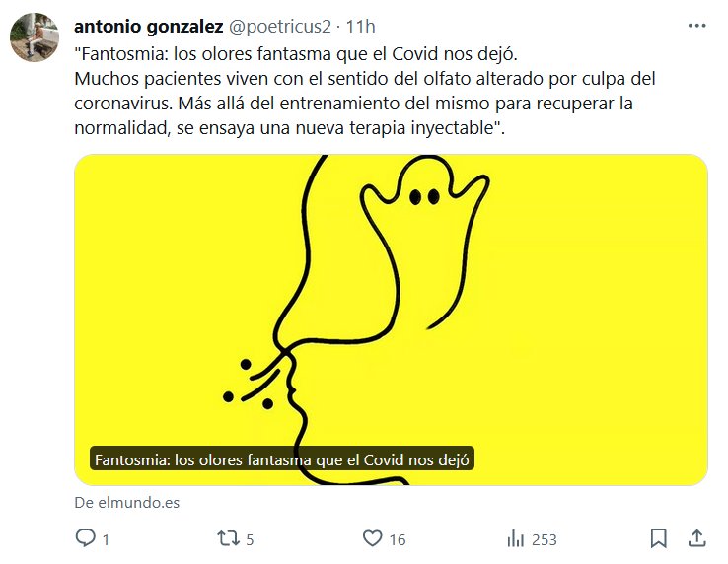This screenshot has height=564, width=728.
Task: Click the reply count number 1
Action: tap(106, 540)
